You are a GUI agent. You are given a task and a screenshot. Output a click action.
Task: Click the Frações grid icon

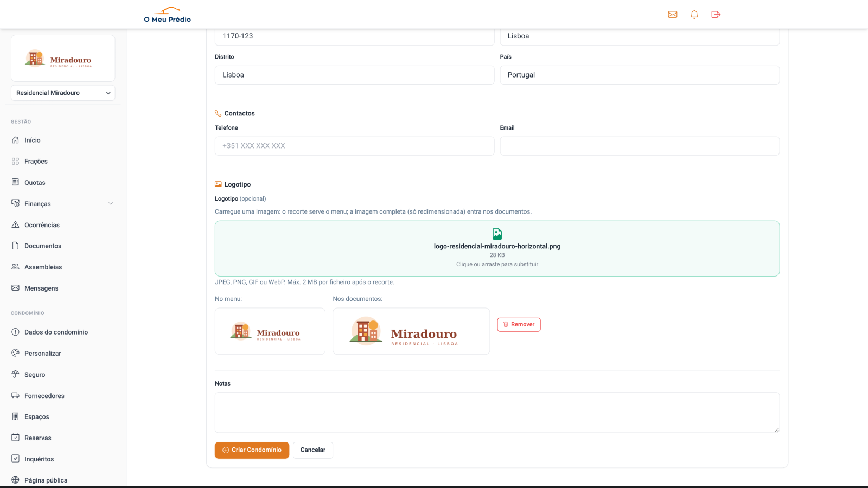(15, 161)
